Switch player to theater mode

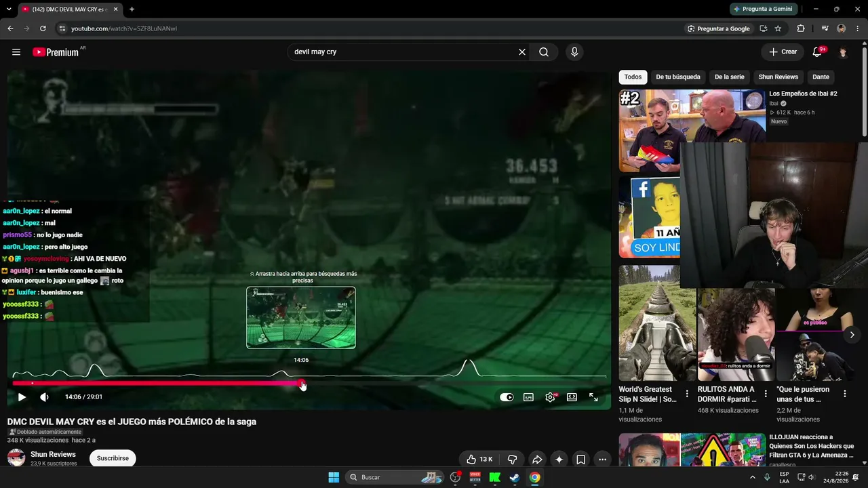point(572,397)
